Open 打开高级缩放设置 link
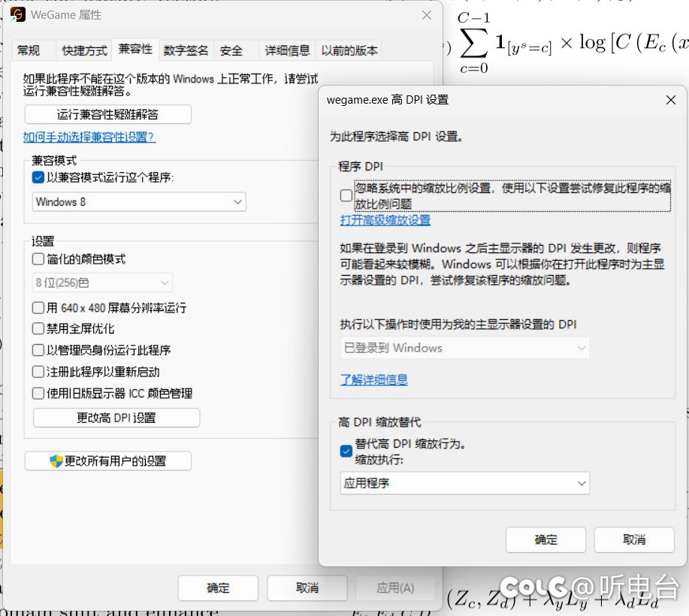This screenshot has height=616, width=689. 385,220
